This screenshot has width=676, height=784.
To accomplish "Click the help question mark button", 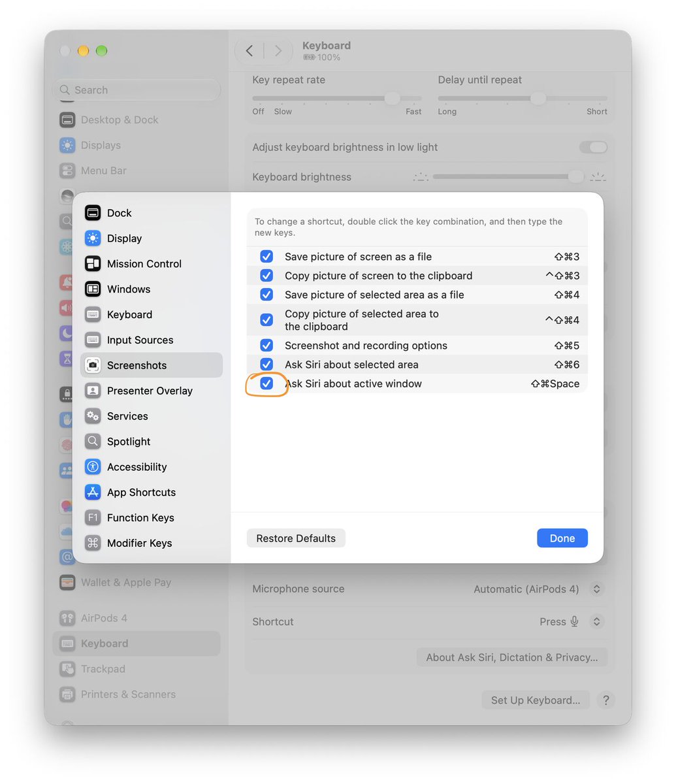I will click(606, 700).
